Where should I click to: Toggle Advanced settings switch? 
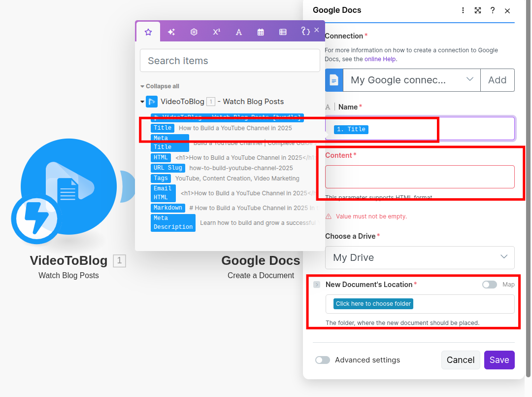[322, 360]
